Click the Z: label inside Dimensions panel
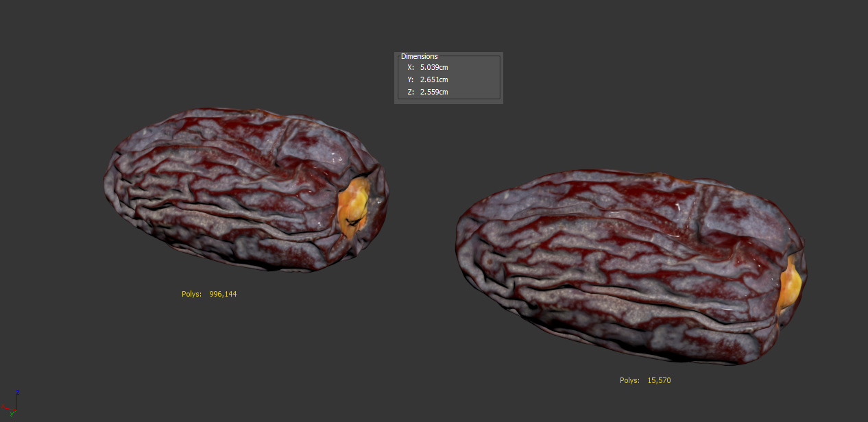The width and height of the screenshot is (868, 422). coord(410,92)
